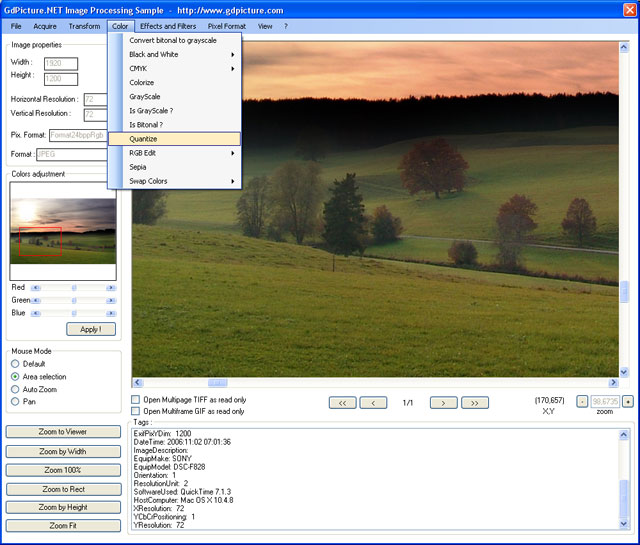Viewport: 640px width, 545px height.
Task: Click the zoom minus button
Action: coord(582,401)
